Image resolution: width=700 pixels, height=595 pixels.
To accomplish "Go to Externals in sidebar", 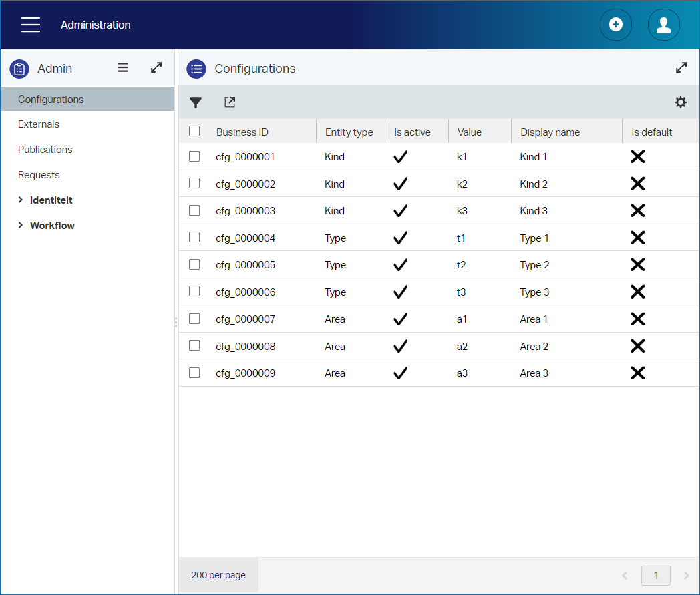I will (39, 124).
